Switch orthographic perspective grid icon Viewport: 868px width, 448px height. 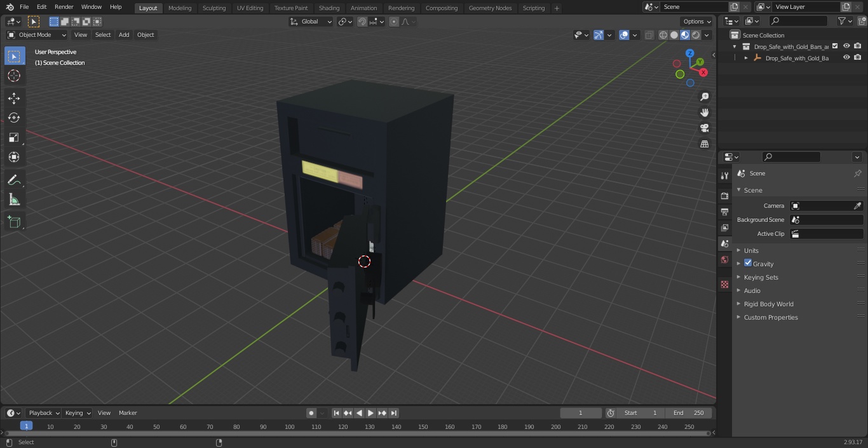(x=704, y=144)
